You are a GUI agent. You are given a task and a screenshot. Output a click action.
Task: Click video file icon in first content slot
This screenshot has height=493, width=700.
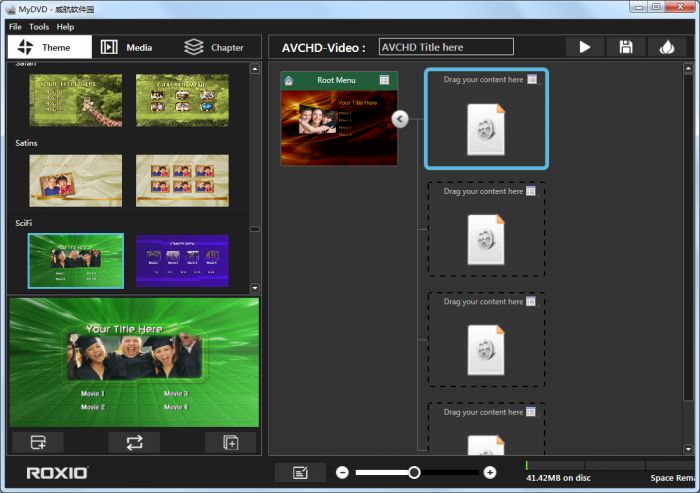click(x=486, y=130)
